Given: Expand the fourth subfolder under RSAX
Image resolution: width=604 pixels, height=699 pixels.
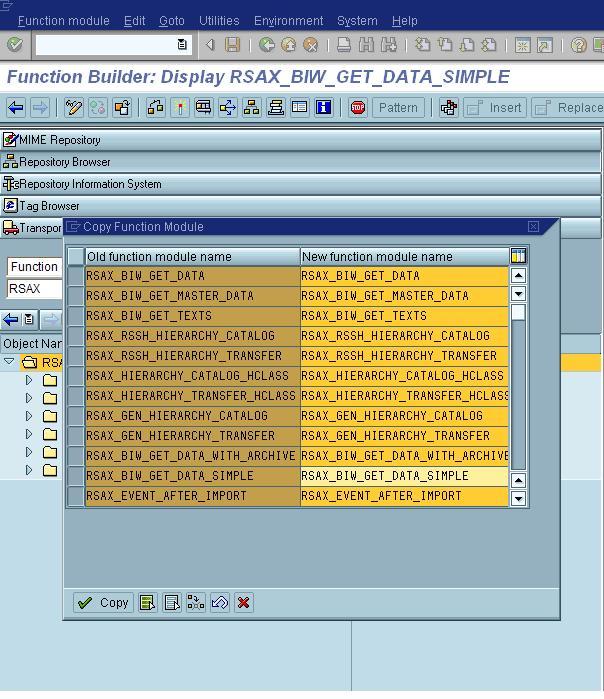Looking at the screenshot, I should tap(29, 434).
